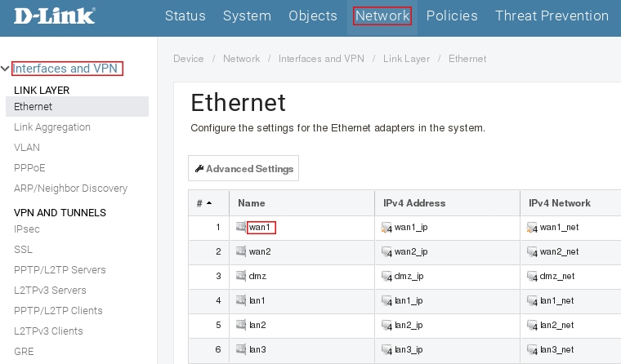The image size is (621, 364).
Task: Click the dmz interface icon
Action: (x=241, y=276)
